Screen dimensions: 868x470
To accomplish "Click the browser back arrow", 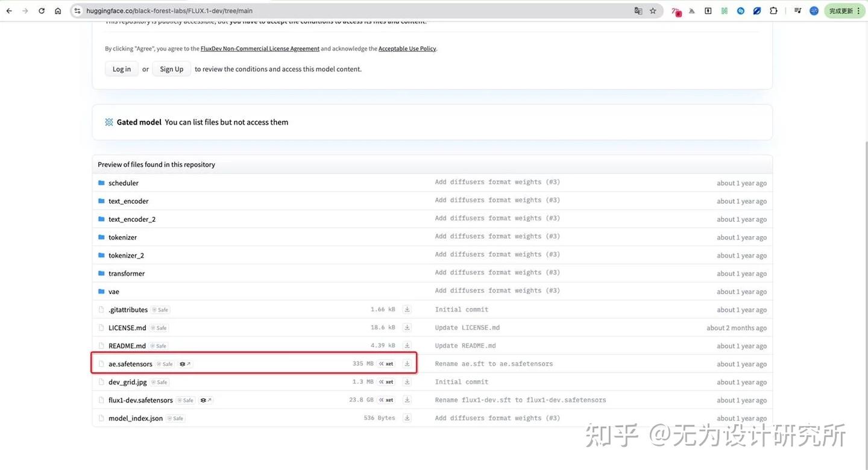I will 9,11.
